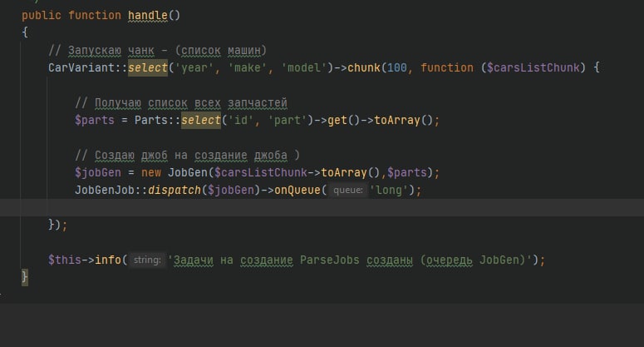The image size is (644, 347).
Task: Click the $carsListChunk closure parameter
Action: point(533,68)
